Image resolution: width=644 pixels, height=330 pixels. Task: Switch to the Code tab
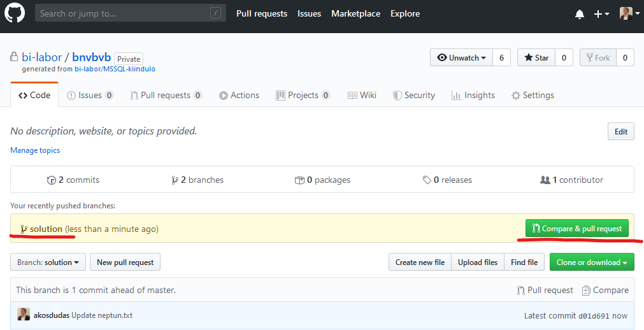[34, 95]
